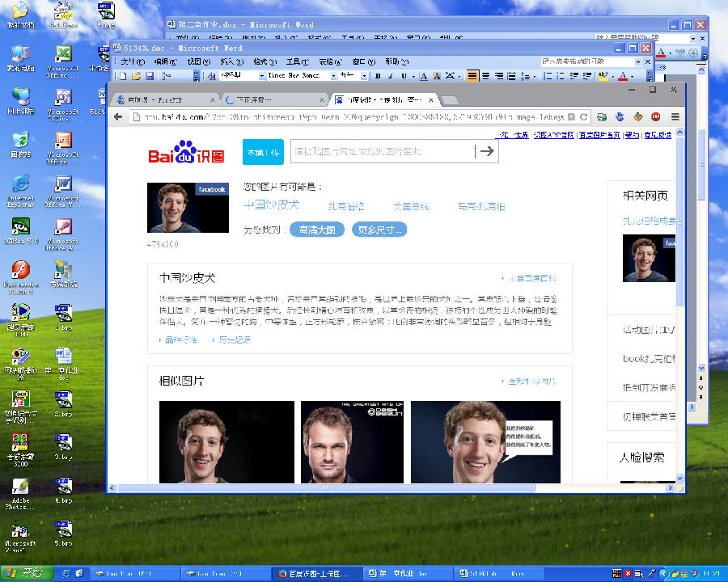Expand the font size dropdown in Word
This screenshot has height=582, width=728.
(x=365, y=76)
